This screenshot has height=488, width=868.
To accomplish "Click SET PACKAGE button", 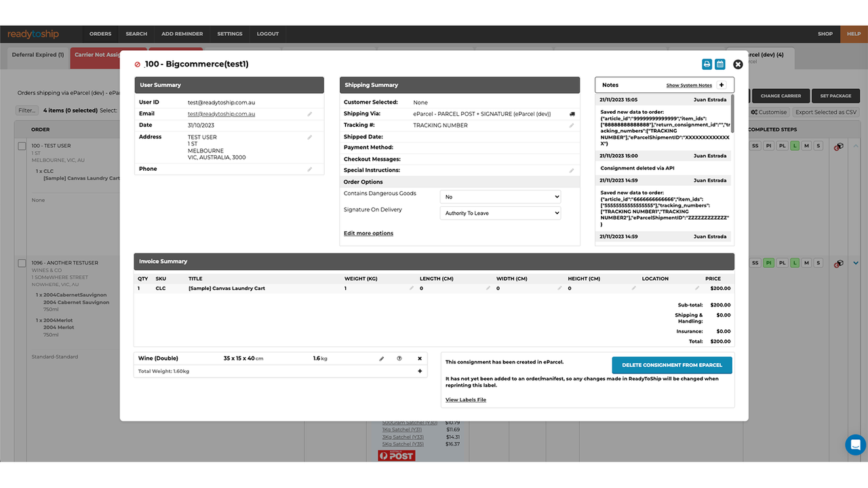I will click(x=835, y=96).
